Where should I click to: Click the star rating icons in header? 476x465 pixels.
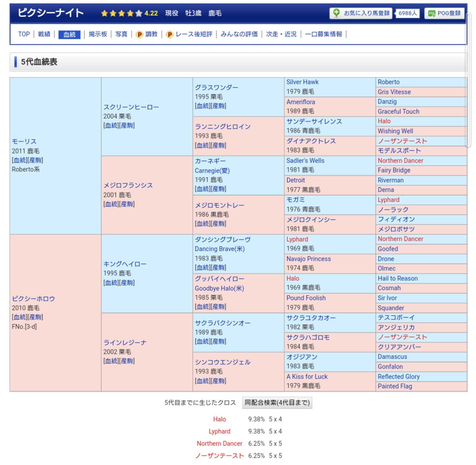click(122, 13)
